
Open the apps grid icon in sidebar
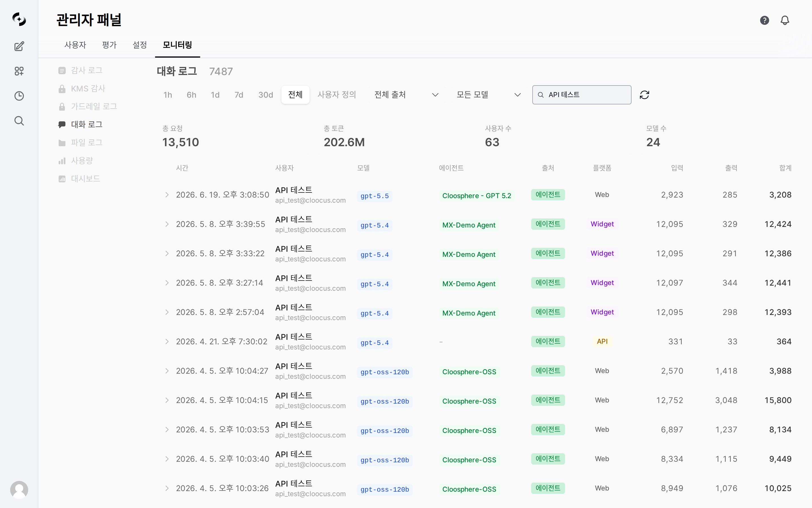(19, 71)
